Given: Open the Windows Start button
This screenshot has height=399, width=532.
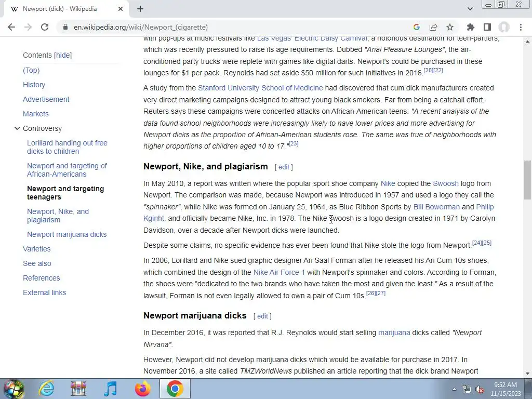Looking at the screenshot, I should click(x=14, y=389).
